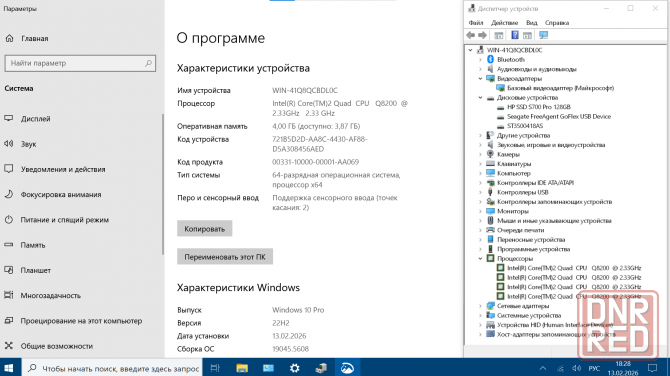Click the Найти параметр search field
This screenshot has height=376, width=670.
[x=80, y=63]
